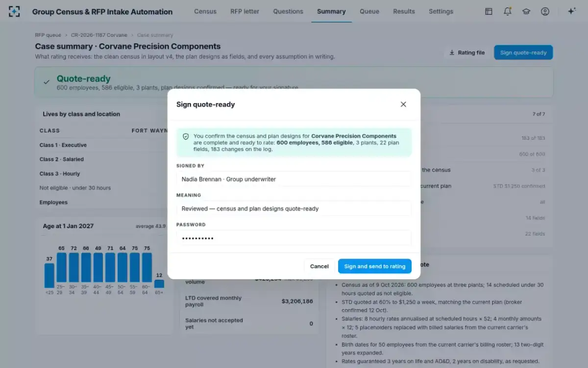This screenshot has height=368, width=588.
Task: Click the under-25 age bar (37)
Action: tap(49, 275)
